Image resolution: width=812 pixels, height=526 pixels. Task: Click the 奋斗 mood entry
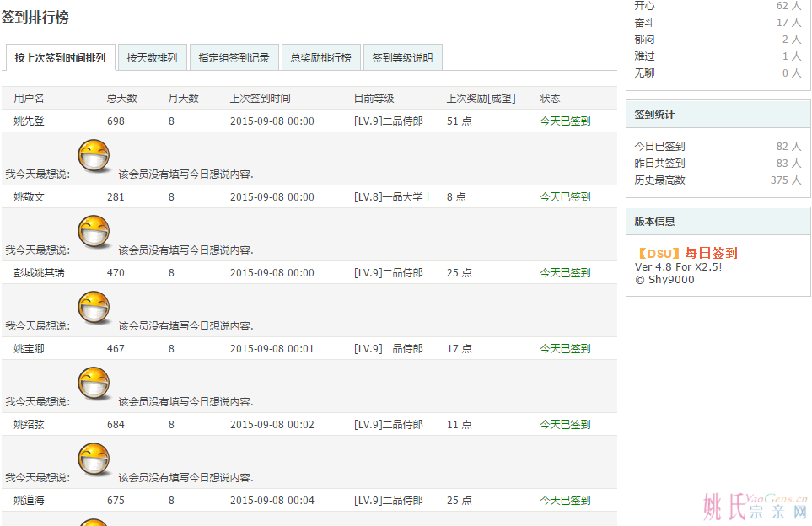click(718, 23)
